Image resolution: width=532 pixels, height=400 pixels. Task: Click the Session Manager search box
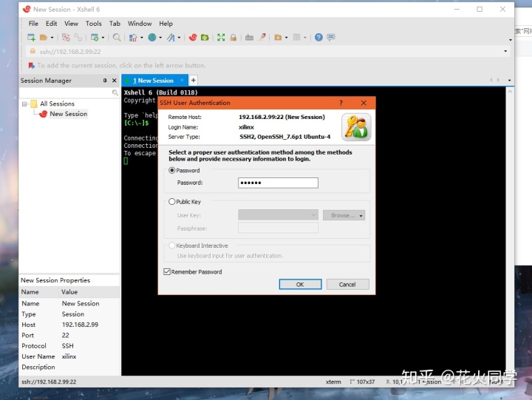[x=69, y=92]
